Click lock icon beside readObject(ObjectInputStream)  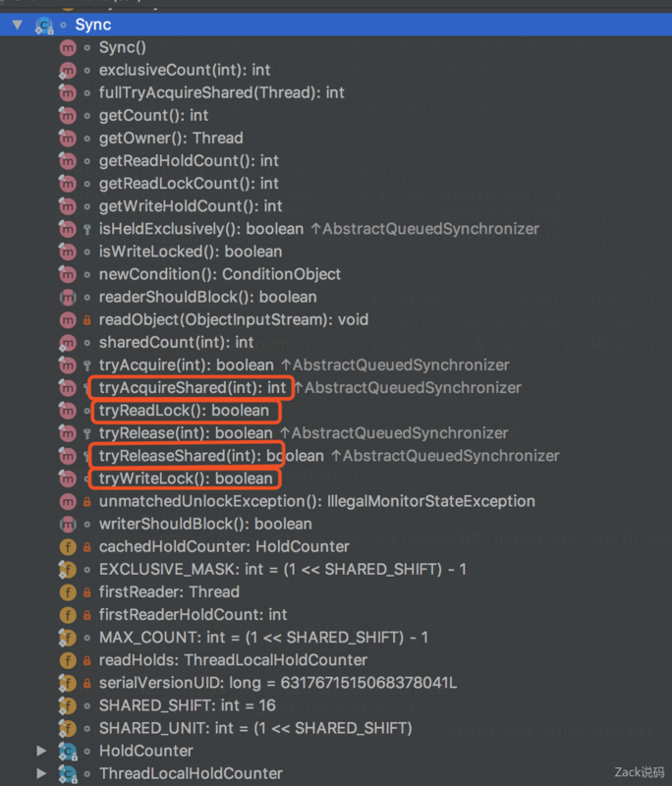(87, 320)
